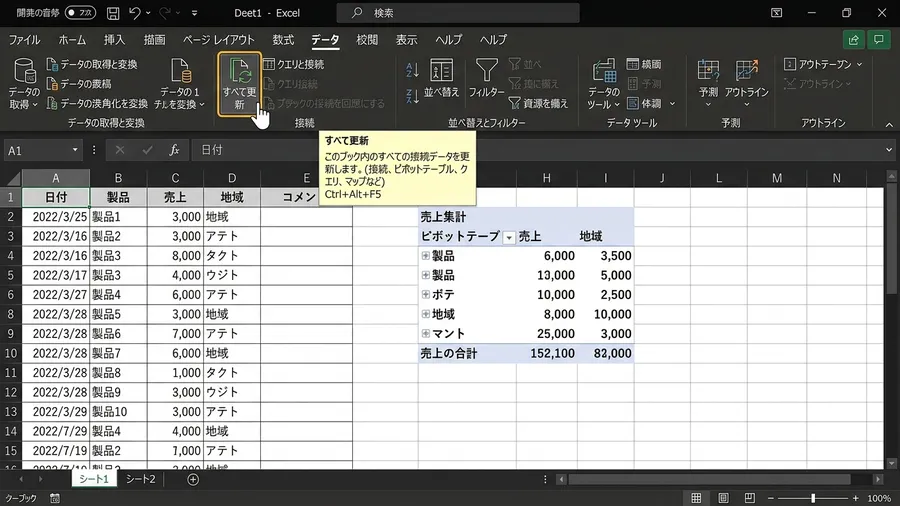Screen dimensions: 900x506
Task: Switch to the 表示 tab
Action: (406, 40)
